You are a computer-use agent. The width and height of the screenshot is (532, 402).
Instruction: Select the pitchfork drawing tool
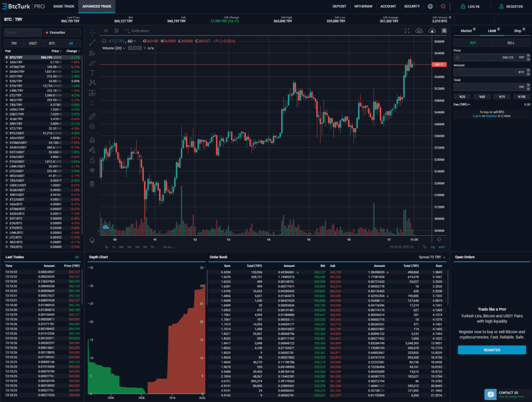click(x=92, y=53)
